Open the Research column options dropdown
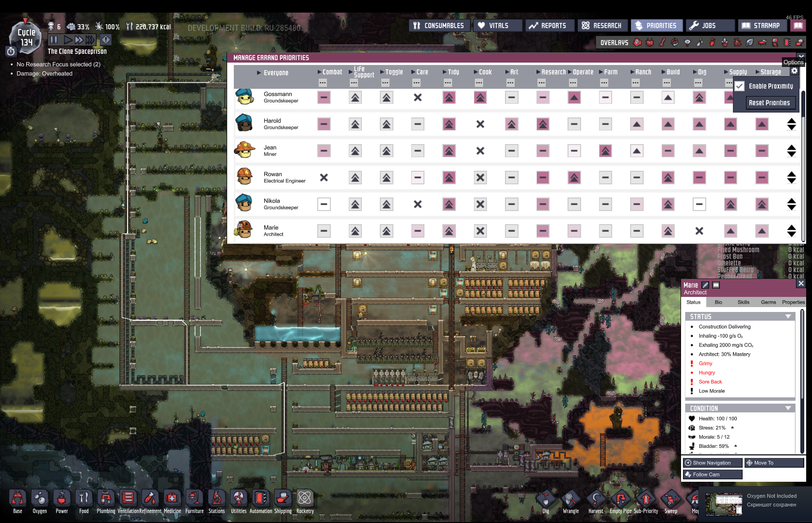The image size is (812, 523). pyautogui.click(x=542, y=83)
